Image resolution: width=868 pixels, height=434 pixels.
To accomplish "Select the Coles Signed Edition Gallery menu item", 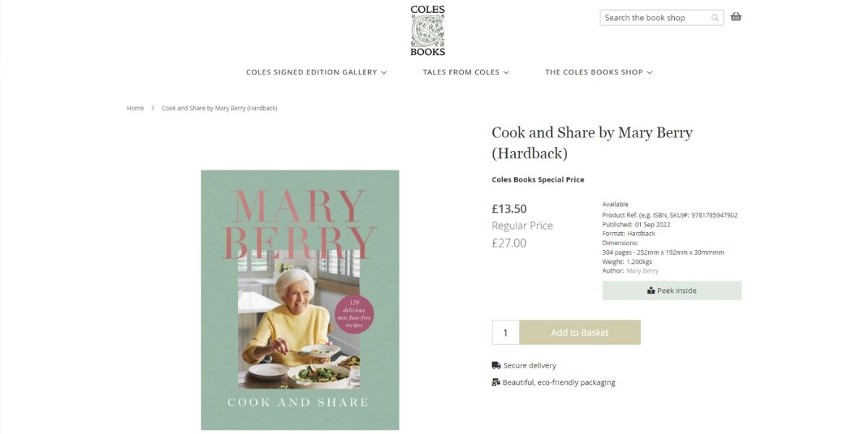I will click(311, 72).
